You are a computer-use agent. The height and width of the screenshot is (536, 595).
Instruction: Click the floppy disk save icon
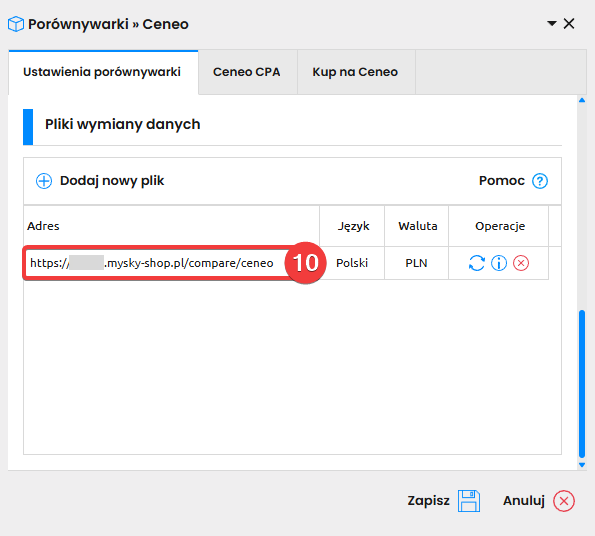(469, 501)
